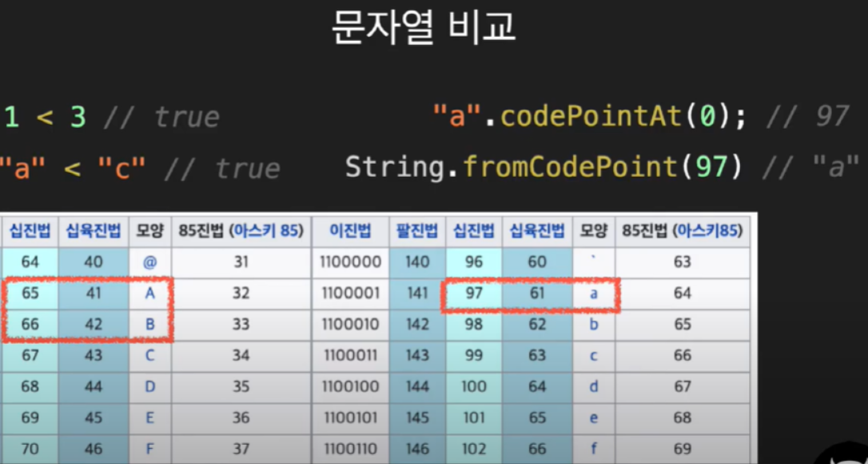Select the code "a".codePointAt(0);
Image resolution: width=868 pixels, height=464 pixels.
point(589,118)
